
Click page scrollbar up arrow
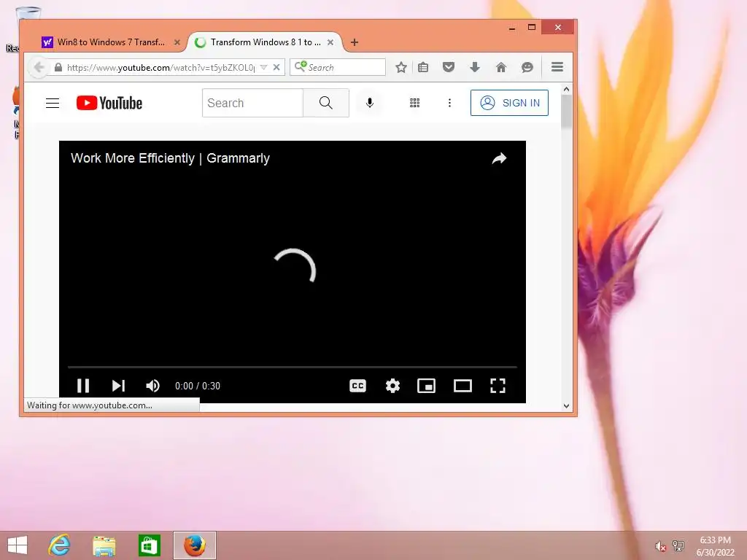[x=566, y=89]
